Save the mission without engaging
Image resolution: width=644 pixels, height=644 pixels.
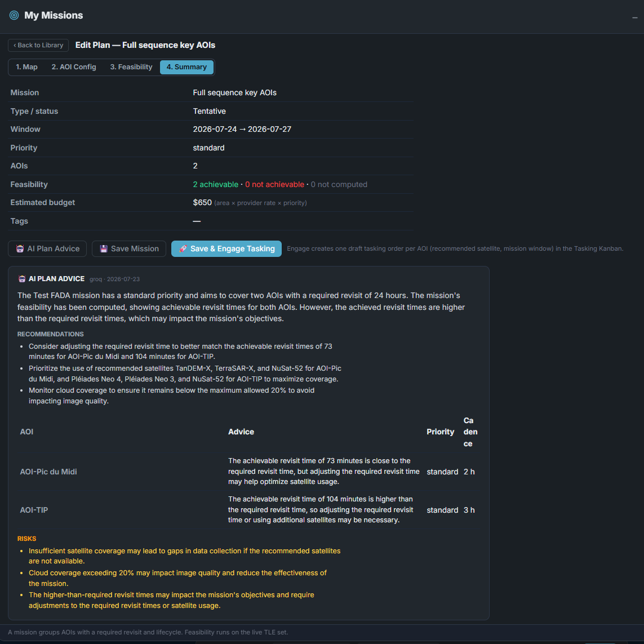click(x=129, y=248)
